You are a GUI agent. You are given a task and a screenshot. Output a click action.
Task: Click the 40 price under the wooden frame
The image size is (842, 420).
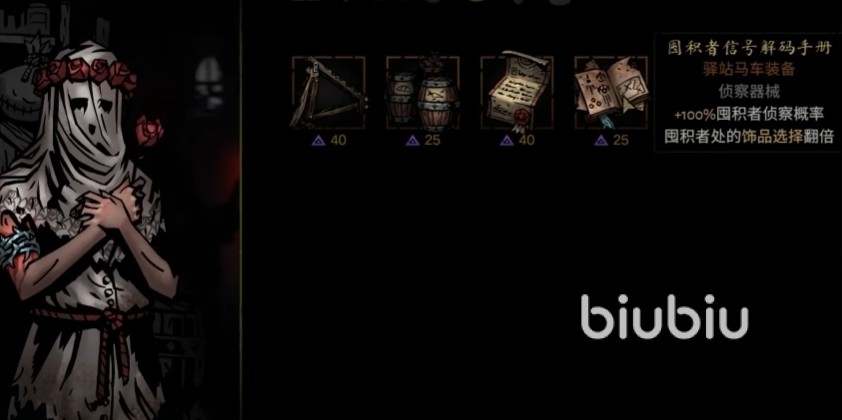[329, 140]
